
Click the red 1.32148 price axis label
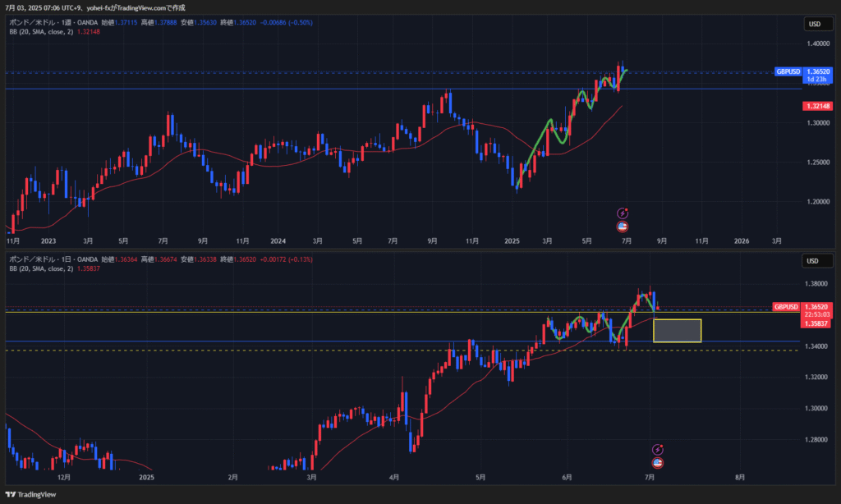click(x=817, y=106)
